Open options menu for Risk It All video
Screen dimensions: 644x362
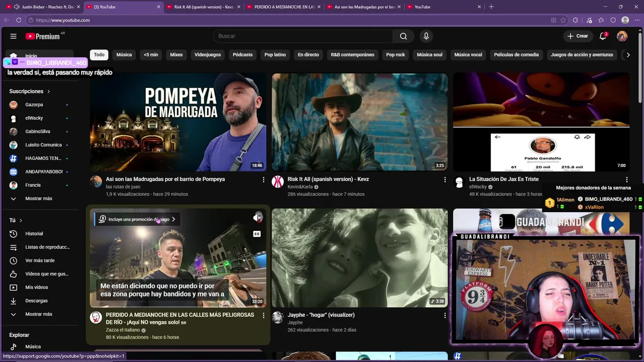pyautogui.click(x=445, y=179)
